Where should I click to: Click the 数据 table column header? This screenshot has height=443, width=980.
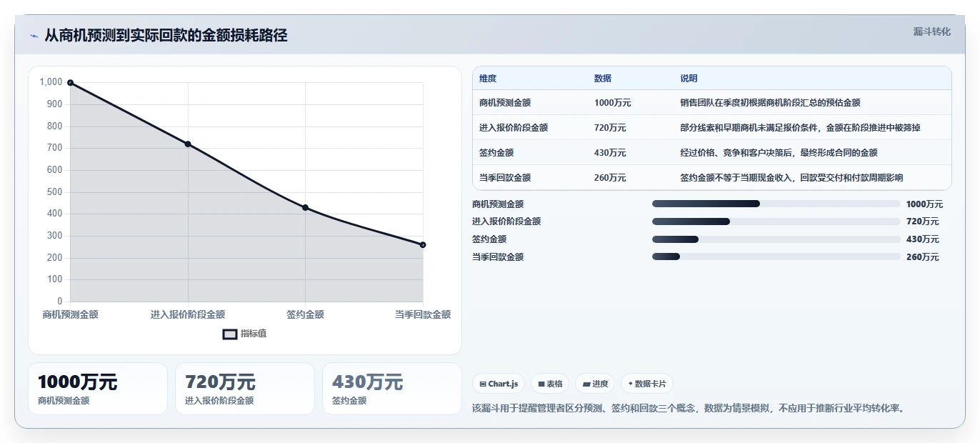603,79
